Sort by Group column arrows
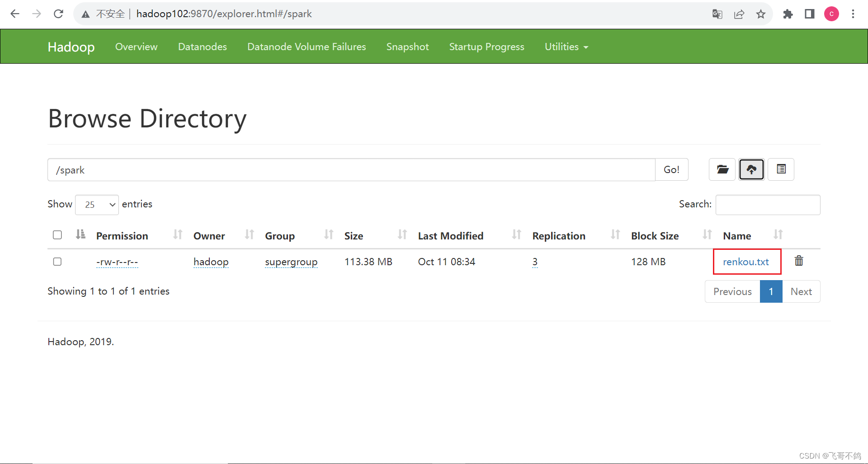This screenshot has height=464, width=868. coord(329,234)
